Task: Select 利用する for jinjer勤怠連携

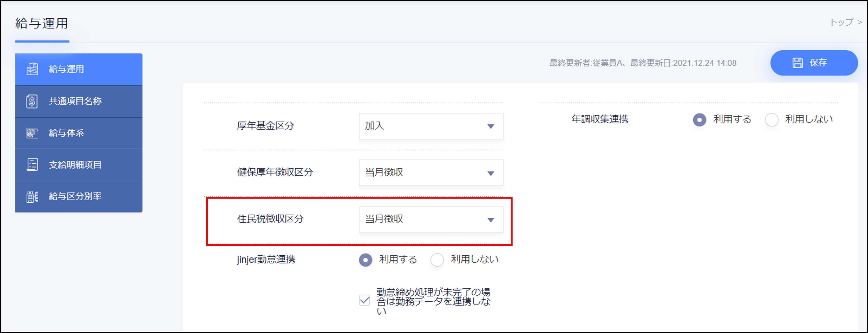Action: pyautogui.click(x=365, y=260)
